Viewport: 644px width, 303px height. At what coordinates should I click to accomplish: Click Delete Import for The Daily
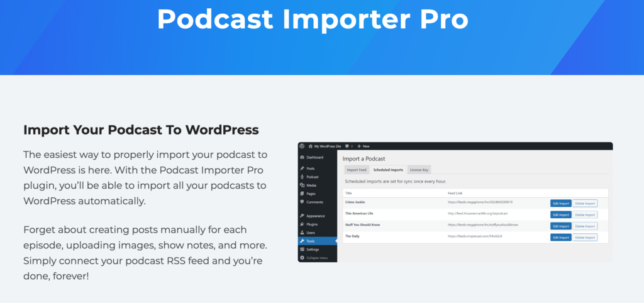[x=585, y=237]
